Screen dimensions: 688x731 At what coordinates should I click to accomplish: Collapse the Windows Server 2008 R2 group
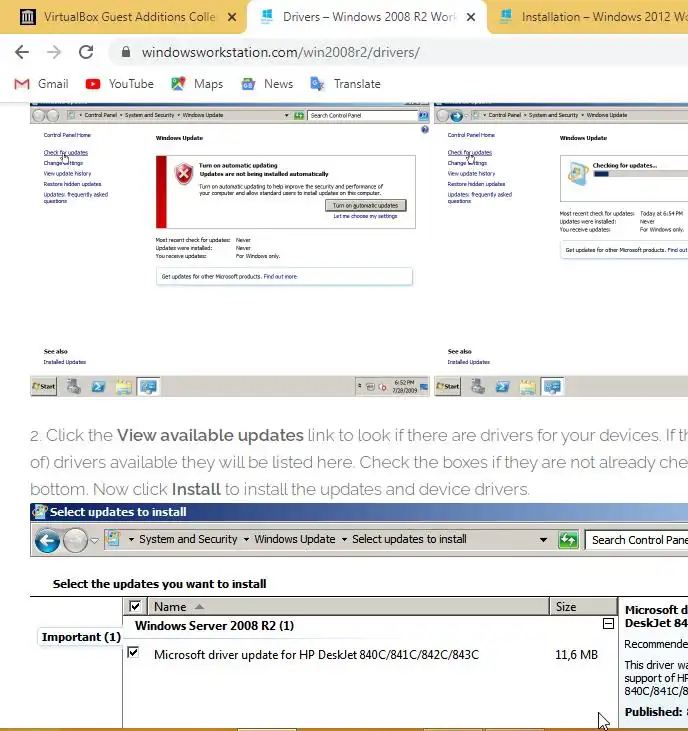coord(608,624)
